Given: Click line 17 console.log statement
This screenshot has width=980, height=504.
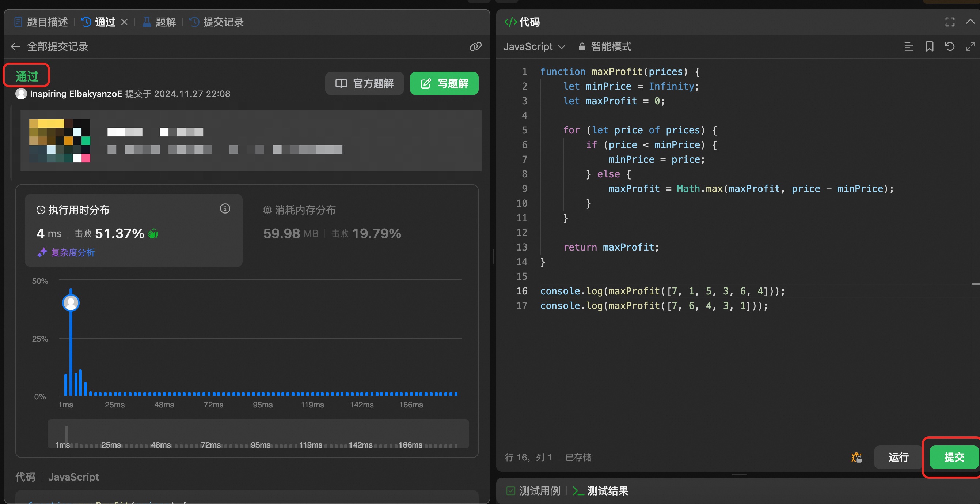Looking at the screenshot, I should point(654,306).
